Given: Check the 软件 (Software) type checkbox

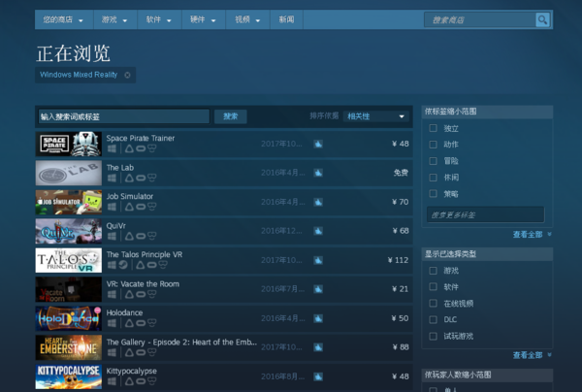Looking at the screenshot, I should click(433, 286).
